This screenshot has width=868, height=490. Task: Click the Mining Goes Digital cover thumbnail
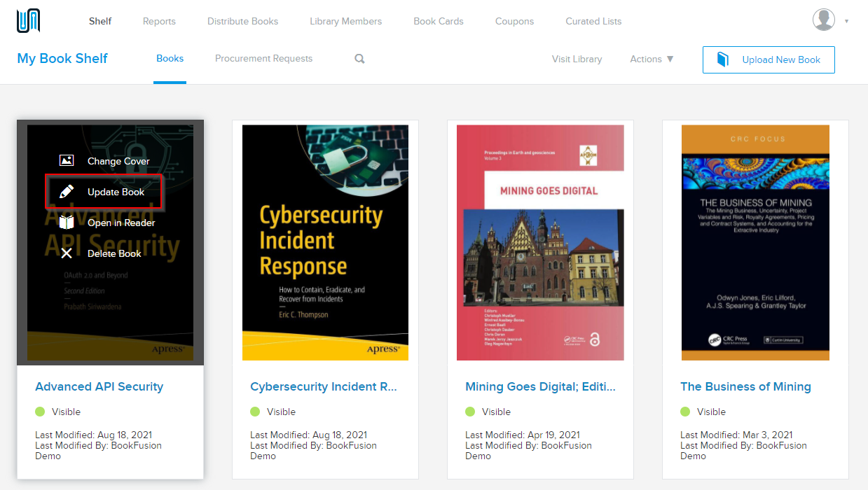[x=540, y=243]
